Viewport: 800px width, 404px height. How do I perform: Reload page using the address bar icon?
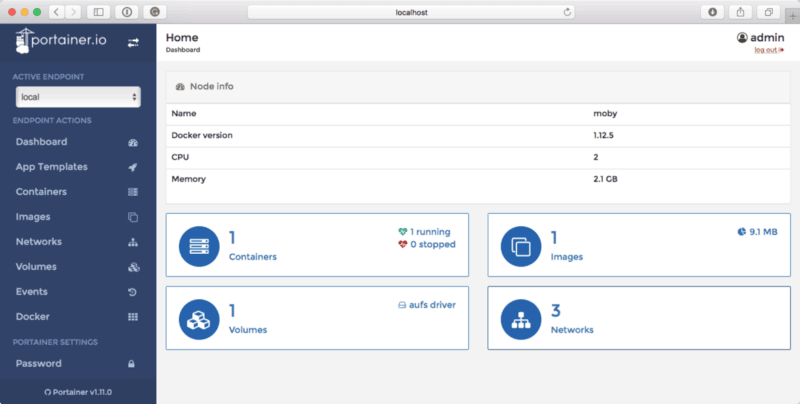(568, 12)
